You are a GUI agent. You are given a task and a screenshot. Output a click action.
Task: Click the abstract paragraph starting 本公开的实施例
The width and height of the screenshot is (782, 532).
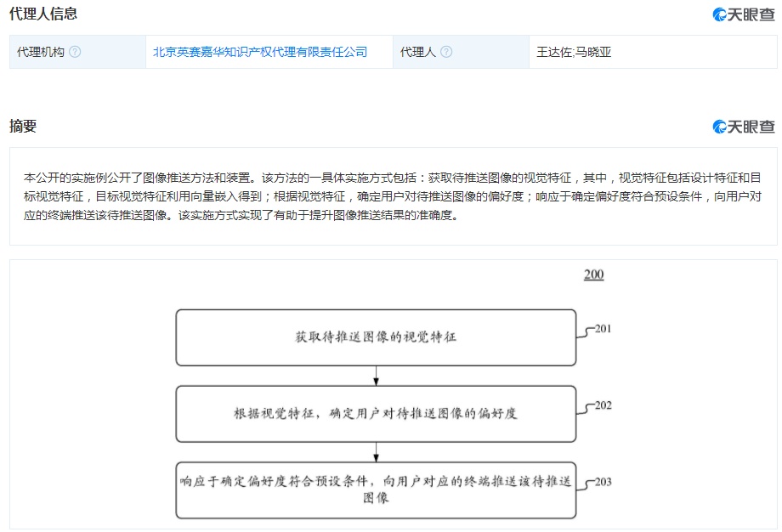[393, 196]
